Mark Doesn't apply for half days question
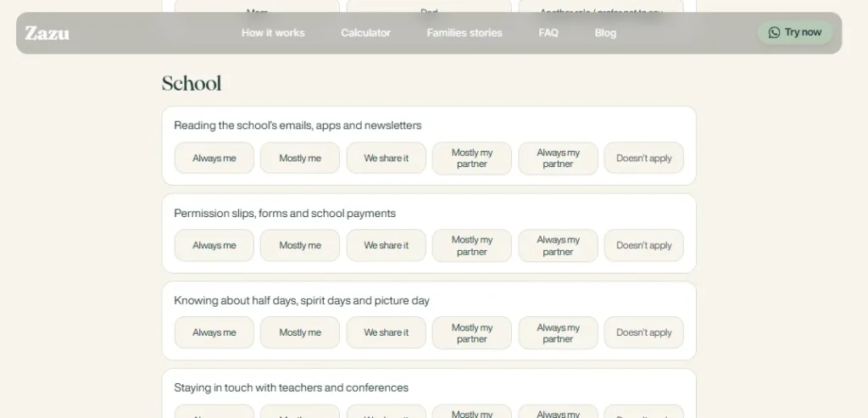Screen dimensions: 868x418 (644, 332)
